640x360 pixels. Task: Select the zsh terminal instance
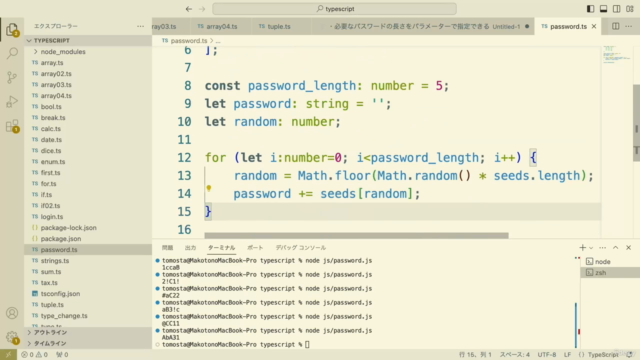[x=610, y=273]
